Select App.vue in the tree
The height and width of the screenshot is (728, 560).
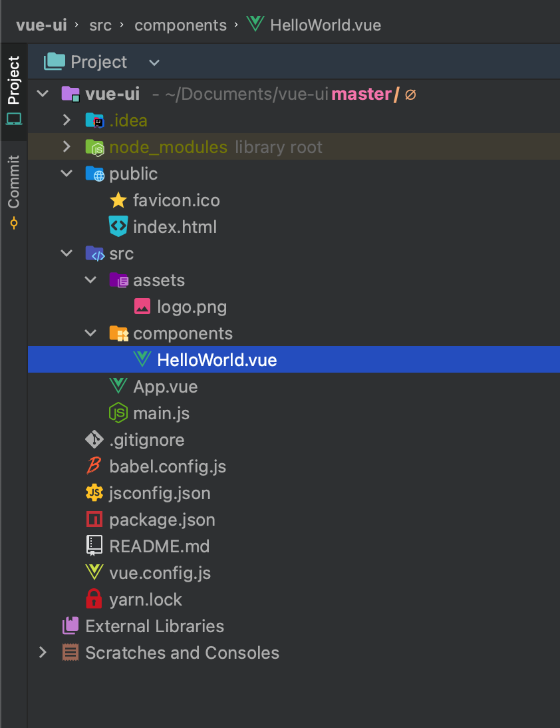coord(165,387)
